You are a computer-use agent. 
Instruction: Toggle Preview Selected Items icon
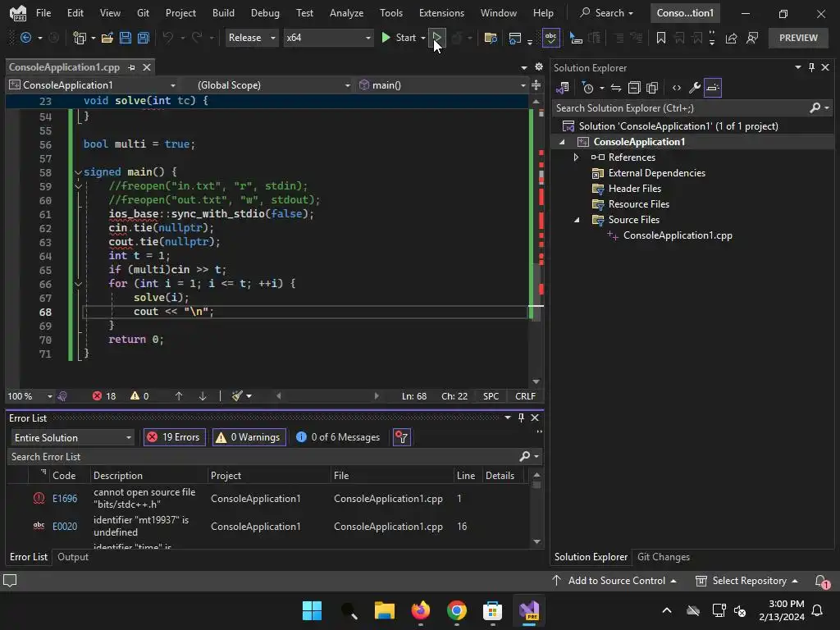(x=713, y=88)
